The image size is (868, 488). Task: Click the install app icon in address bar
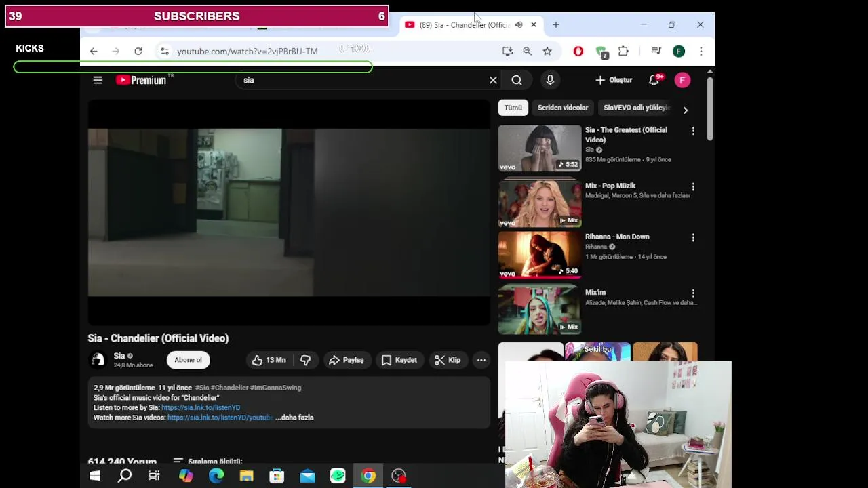pos(507,51)
